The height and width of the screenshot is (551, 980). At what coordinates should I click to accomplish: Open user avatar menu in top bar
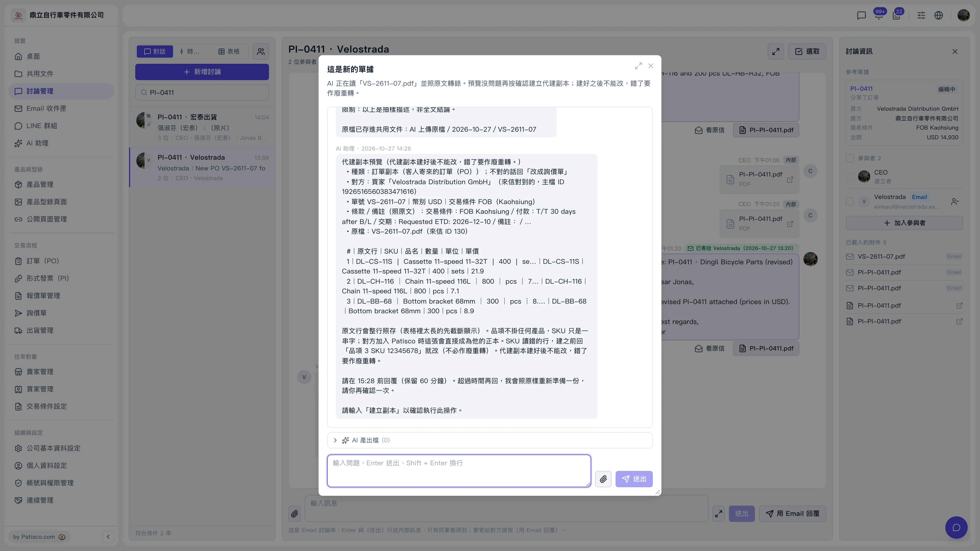[x=963, y=15]
